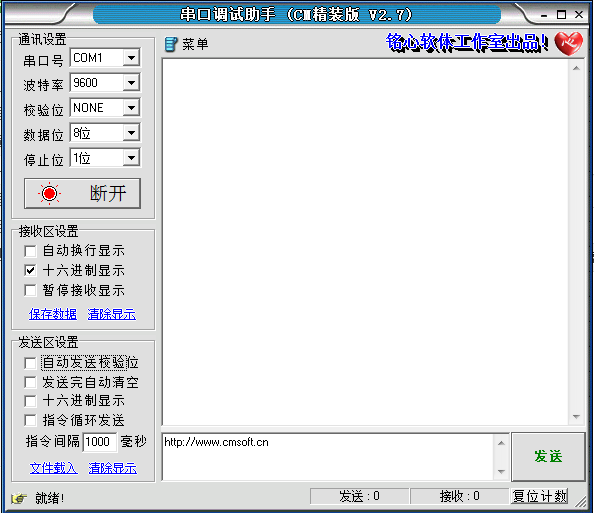Click the menu list icon beside 菜单
The height and width of the screenshot is (513, 594).
(171, 44)
